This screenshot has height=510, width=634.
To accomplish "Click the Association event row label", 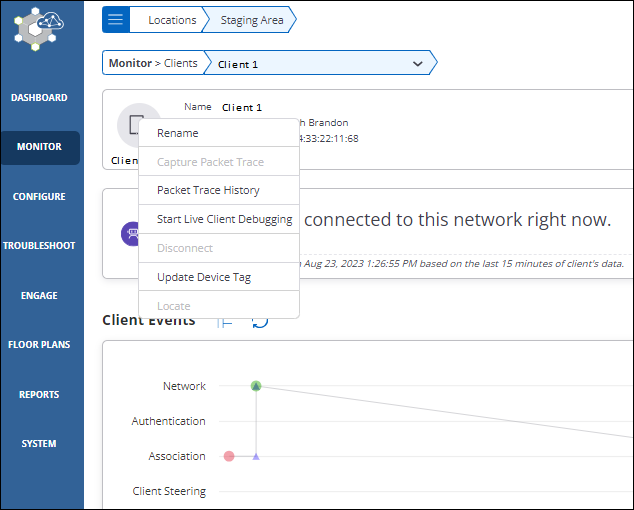I will click(177, 456).
